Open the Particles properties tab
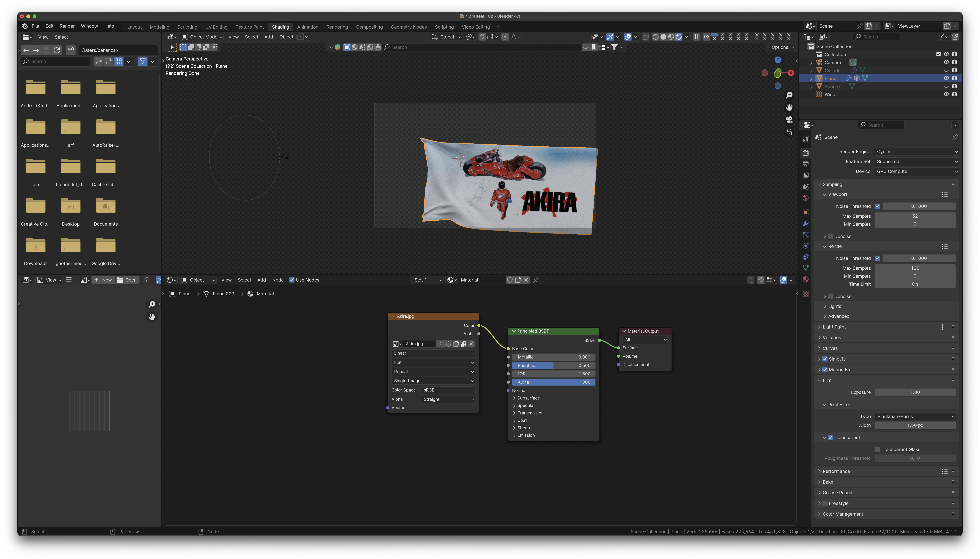Image resolution: width=980 pixels, height=559 pixels. click(805, 235)
